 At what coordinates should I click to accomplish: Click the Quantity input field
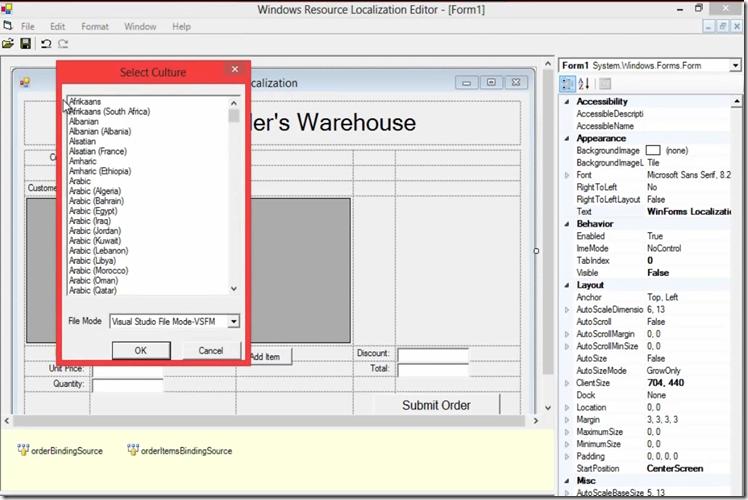128,385
